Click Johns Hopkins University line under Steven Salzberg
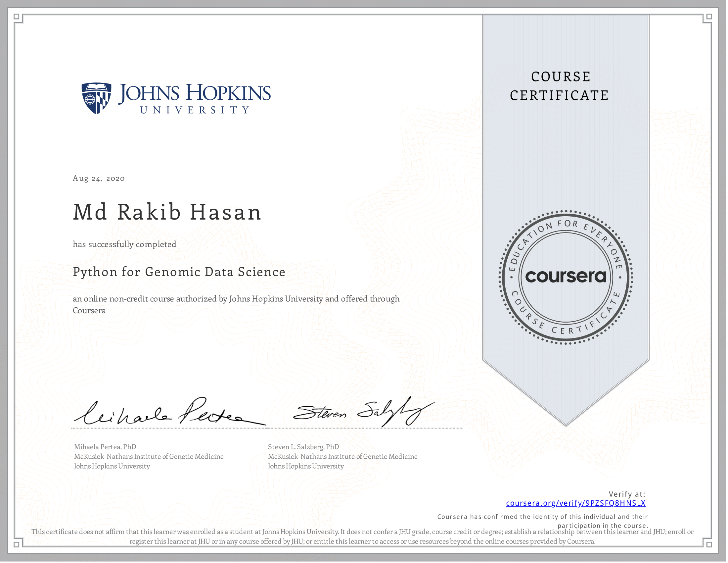 [306, 466]
